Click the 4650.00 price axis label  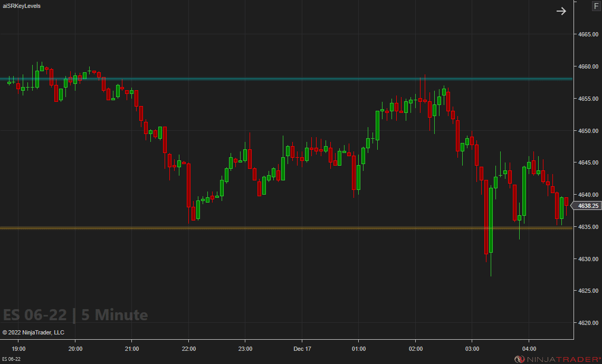click(x=587, y=131)
